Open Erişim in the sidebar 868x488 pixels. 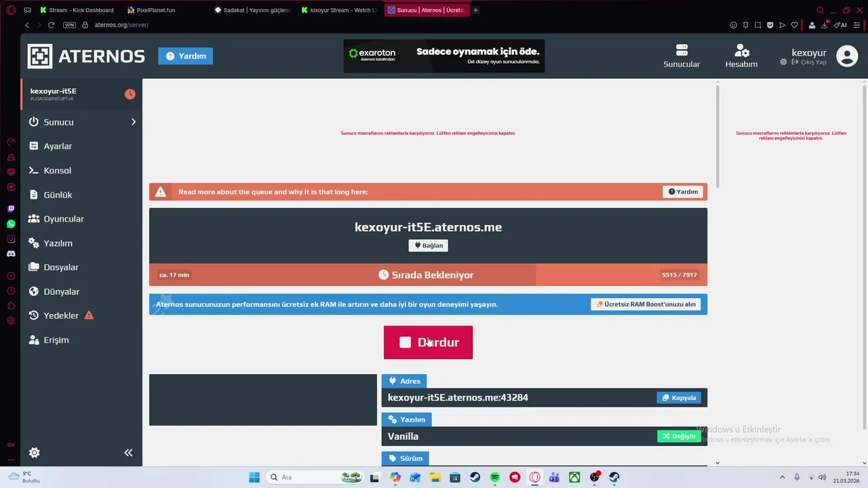[x=56, y=340]
